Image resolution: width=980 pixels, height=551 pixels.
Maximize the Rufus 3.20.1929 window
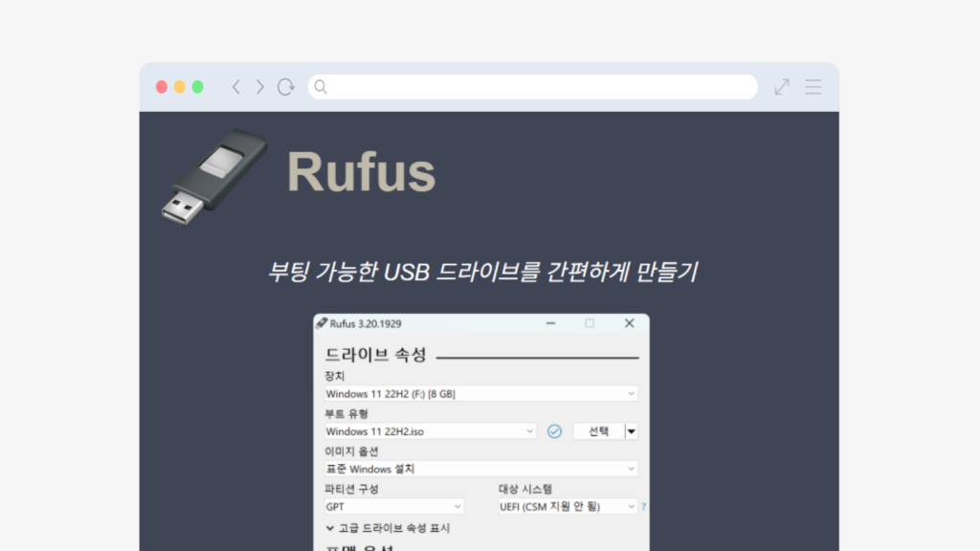pos(590,323)
